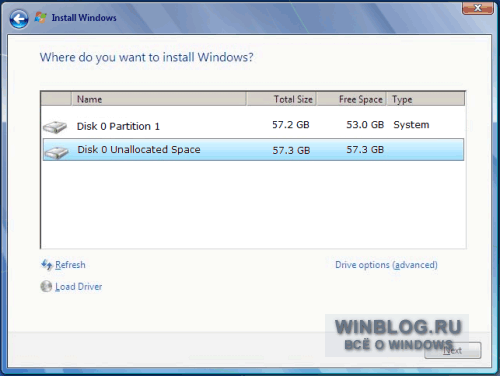Viewport: 500px width, 376px height.
Task: Click the drive icon for Unallocated Space
Action: pos(56,152)
